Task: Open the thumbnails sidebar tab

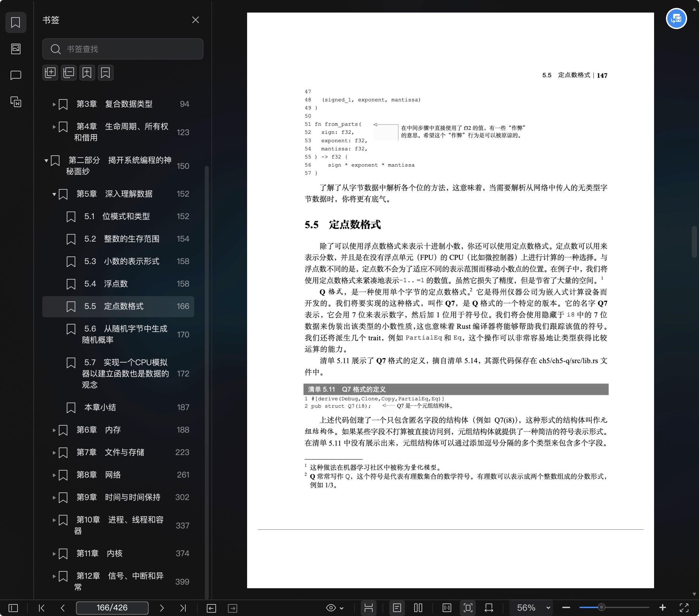Action: coord(16,49)
